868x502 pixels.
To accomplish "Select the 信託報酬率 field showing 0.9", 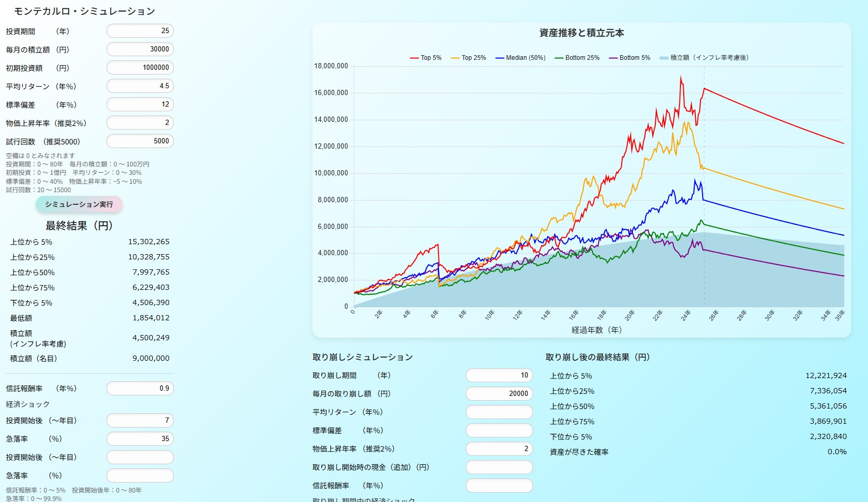I will (x=140, y=389).
